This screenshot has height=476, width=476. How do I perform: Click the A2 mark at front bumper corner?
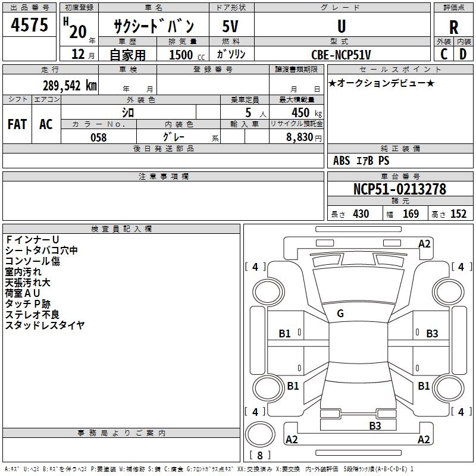tap(424, 244)
